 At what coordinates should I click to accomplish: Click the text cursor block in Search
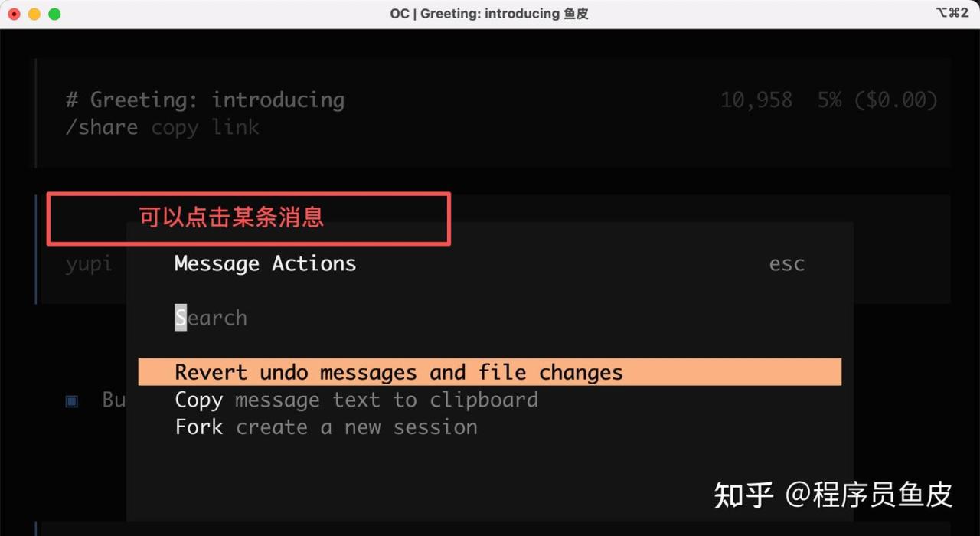pyautogui.click(x=181, y=318)
